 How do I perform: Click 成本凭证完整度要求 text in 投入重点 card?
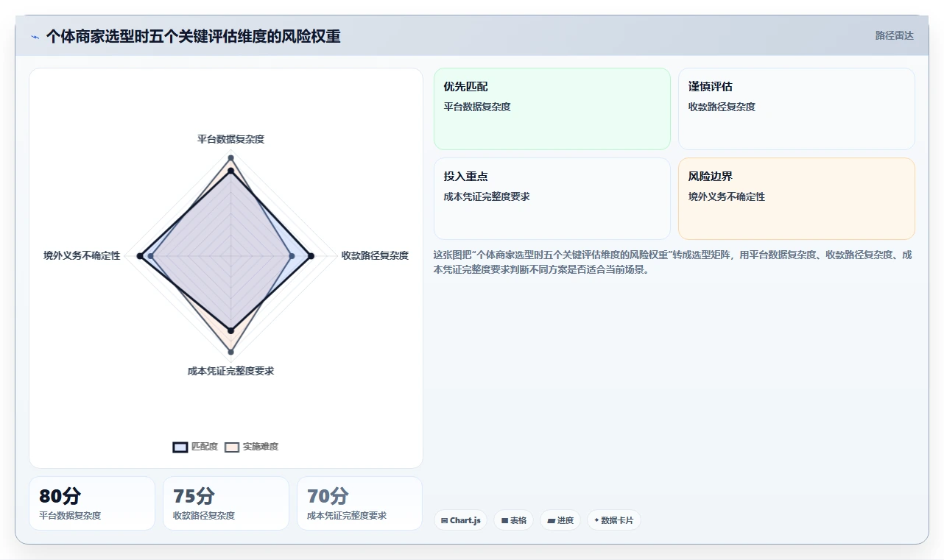pyautogui.click(x=487, y=196)
